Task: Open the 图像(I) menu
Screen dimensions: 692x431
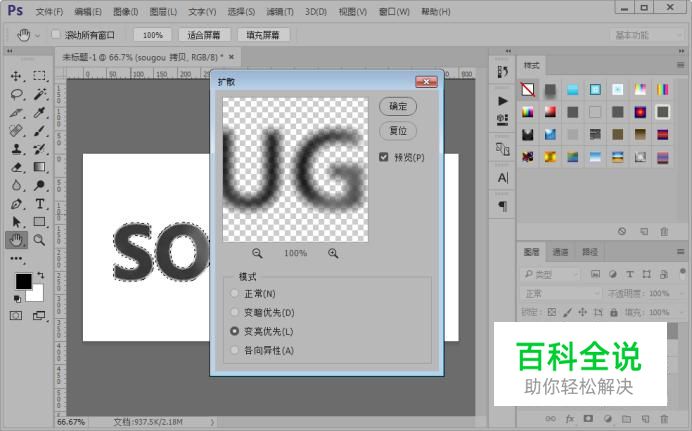Action: pyautogui.click(x=126, y=11)
